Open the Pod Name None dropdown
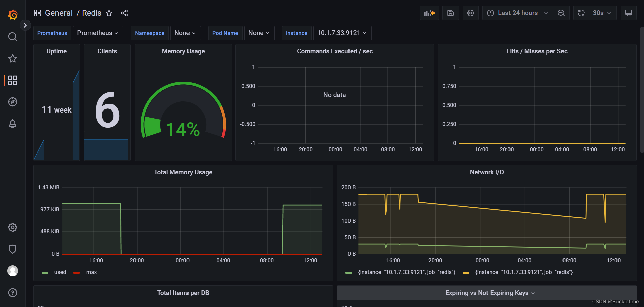The image size is (644, 307). pyautogui.click(x=259, y=33)
